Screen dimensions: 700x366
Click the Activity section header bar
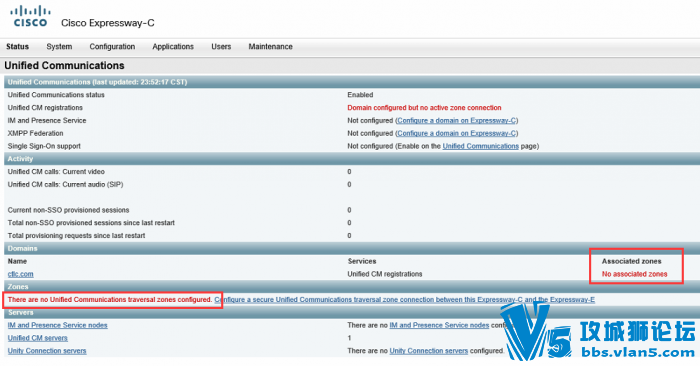tap(352, 159)
